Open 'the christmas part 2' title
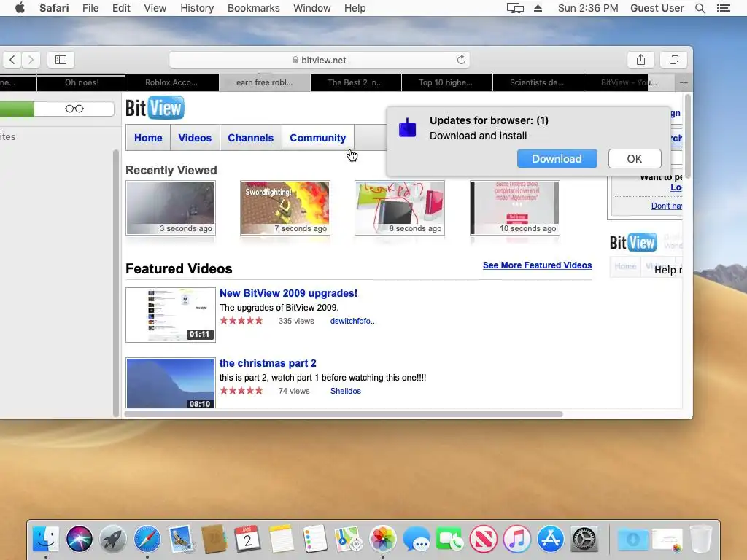 coord(268,363)
